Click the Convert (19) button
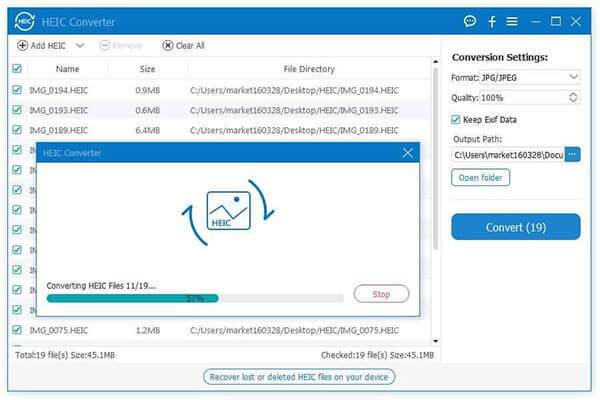The width and height of the screenshot is (600, 400). 516,227
